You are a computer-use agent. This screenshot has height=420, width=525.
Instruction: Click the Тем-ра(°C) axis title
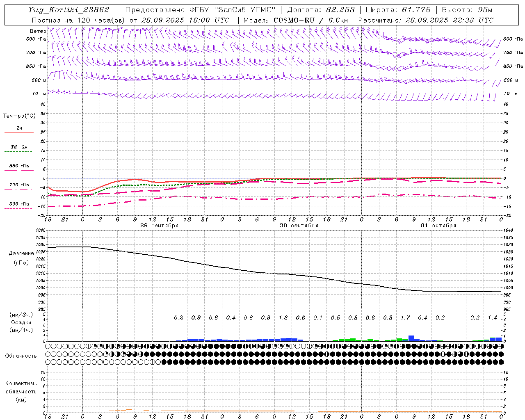tap(19, 116)
